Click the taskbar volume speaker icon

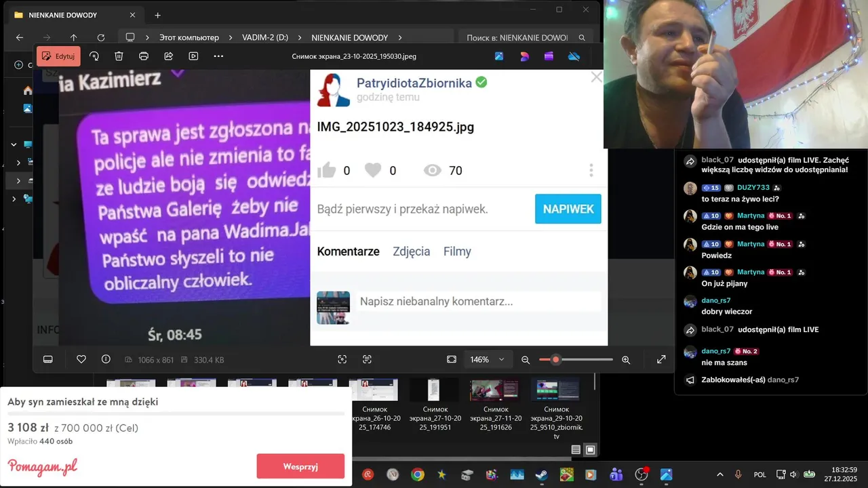click(795, 474)
